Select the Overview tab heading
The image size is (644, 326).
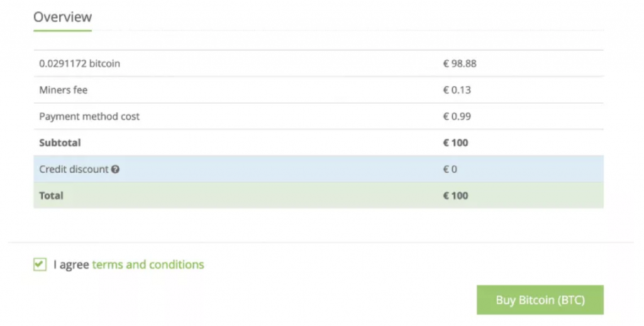point(62,17)
